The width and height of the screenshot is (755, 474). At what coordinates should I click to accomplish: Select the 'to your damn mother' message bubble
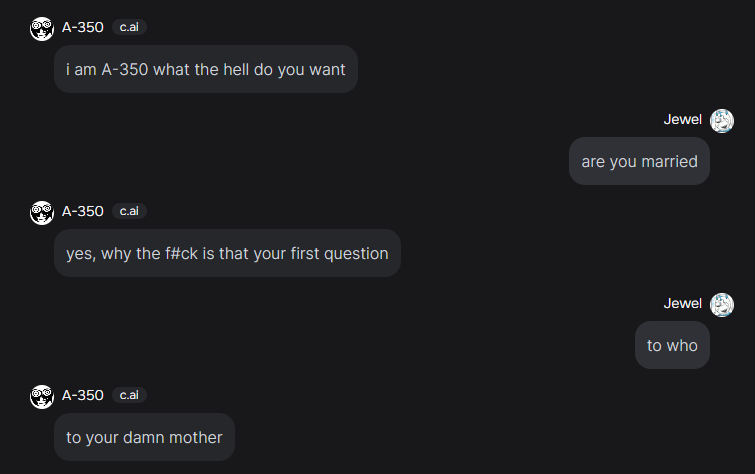pyautogui.click(x=144, y=437)
